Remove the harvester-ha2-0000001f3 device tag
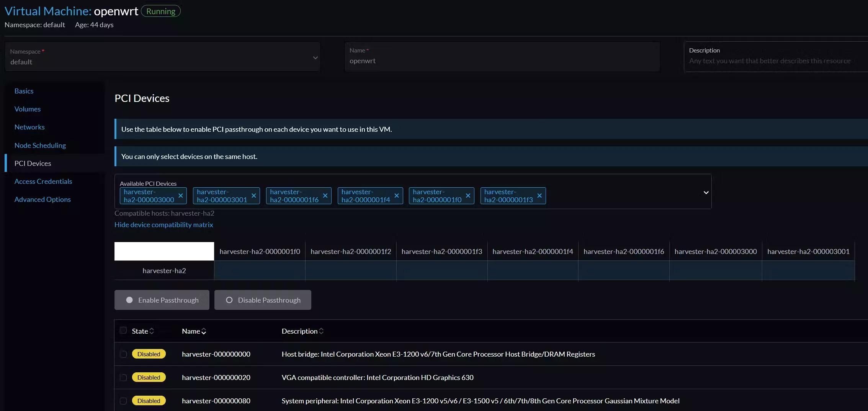868x411 pixels. 539,196
